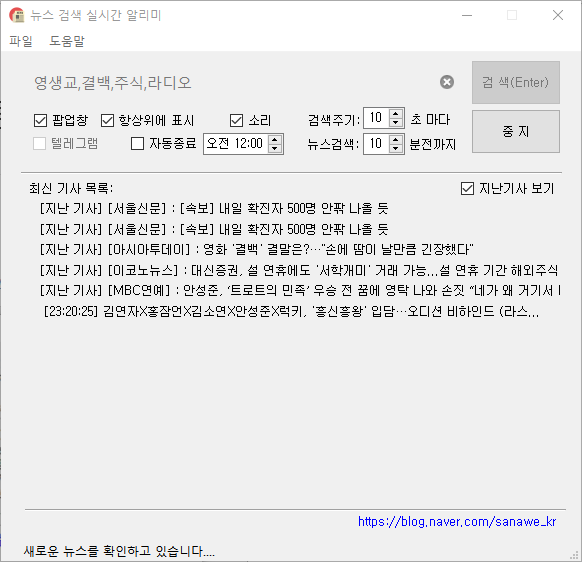Toggle the 소리 sound checkbox
The width and height of the screenshot is (582, 562).
(236, 121)
